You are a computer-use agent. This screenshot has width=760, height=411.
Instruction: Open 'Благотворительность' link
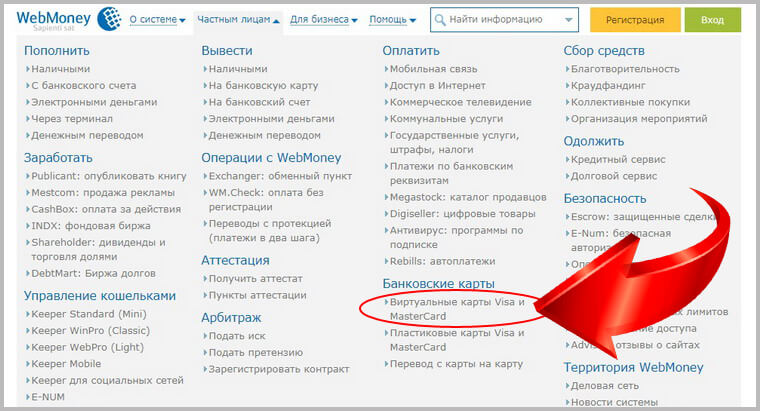coord(625,69)
